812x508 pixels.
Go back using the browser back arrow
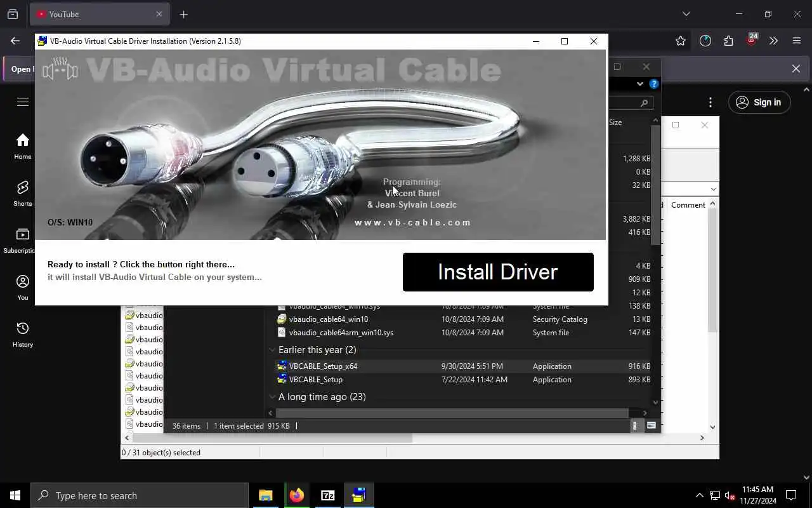(15, 41)
